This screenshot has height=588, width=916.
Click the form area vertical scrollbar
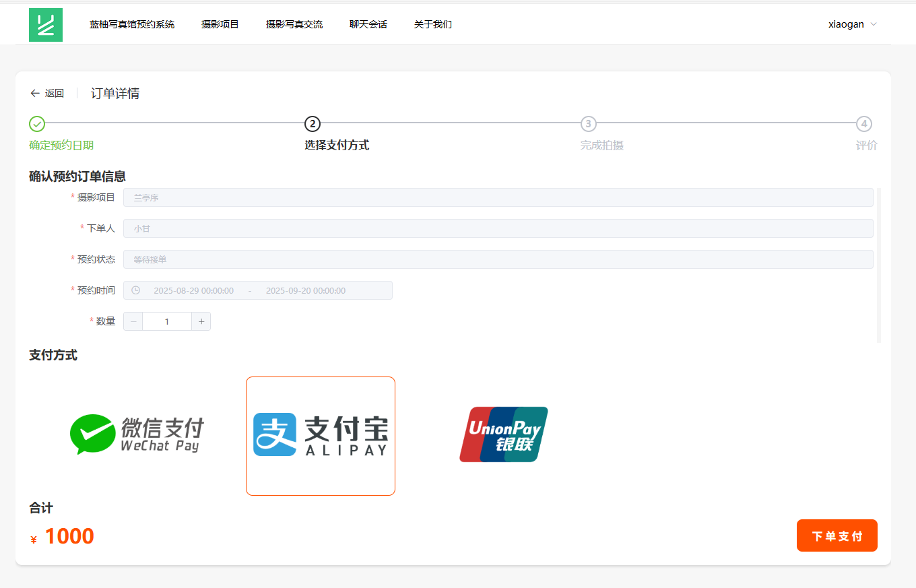pyautogui.click(x=879, y=265)
